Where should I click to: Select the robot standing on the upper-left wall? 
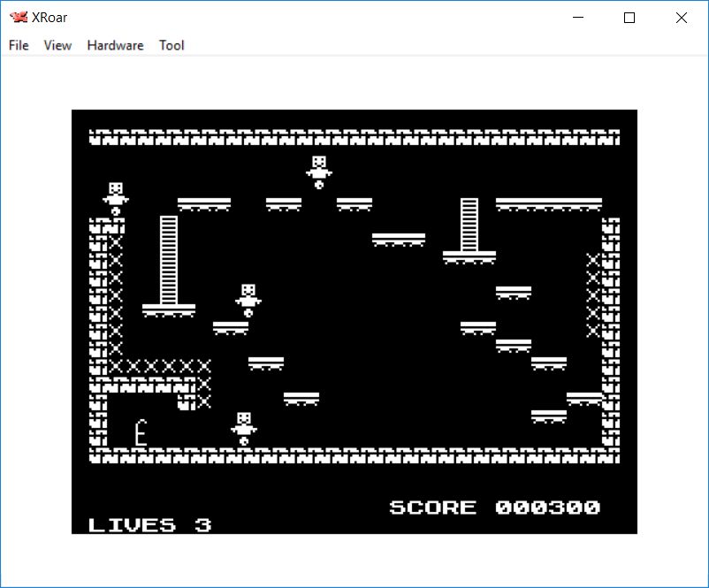point(115,199)
